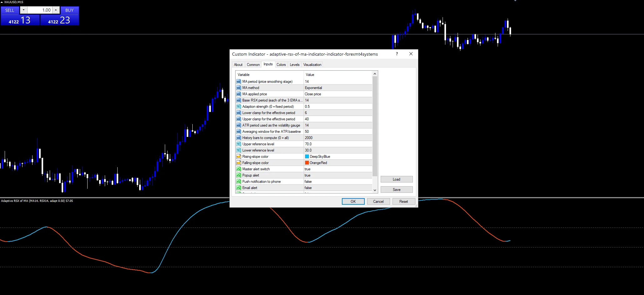
Task: Select Lower reference level value 30.0
Action: (x=338, y=150)
